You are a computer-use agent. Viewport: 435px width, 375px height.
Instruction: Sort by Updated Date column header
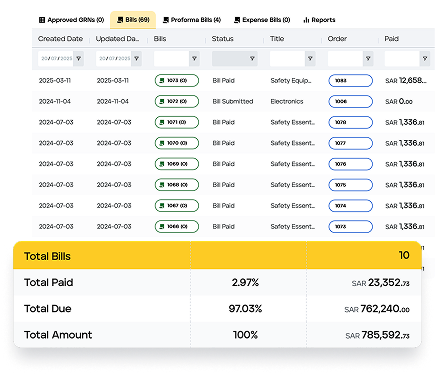pos(117,39)
